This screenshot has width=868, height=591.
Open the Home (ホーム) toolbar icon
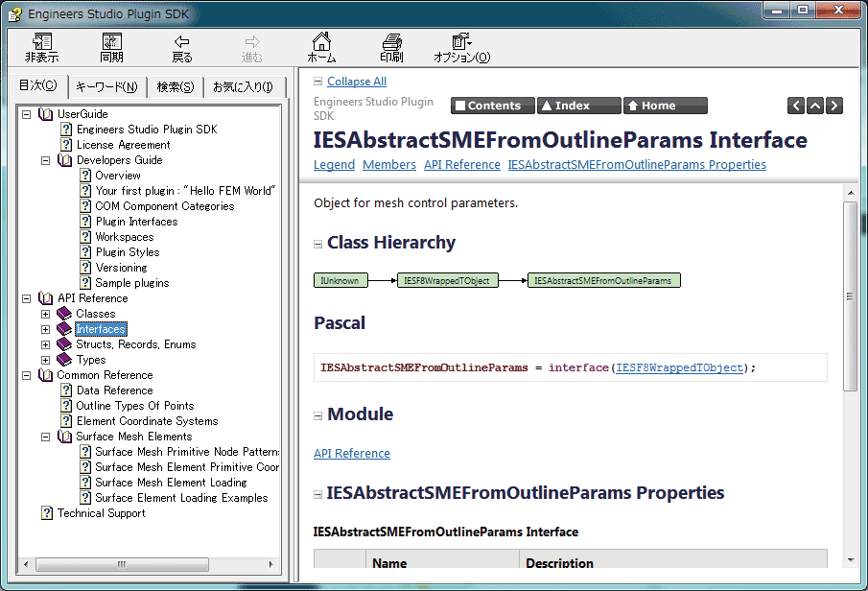(x=321, y=42)
